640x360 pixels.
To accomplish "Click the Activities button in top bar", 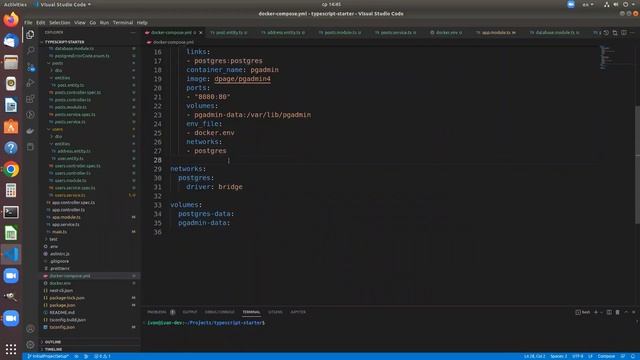I will point(15,4).
